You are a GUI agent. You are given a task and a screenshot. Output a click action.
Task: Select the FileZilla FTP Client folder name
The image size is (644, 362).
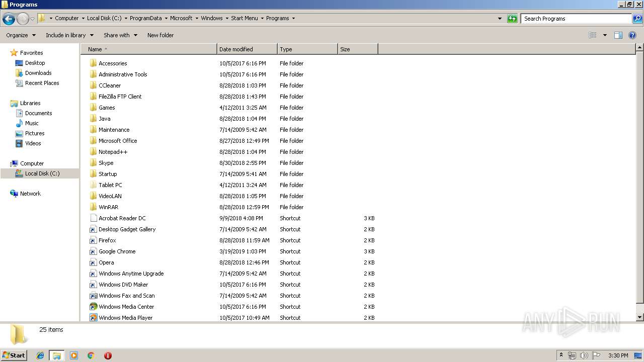(120, 97)
